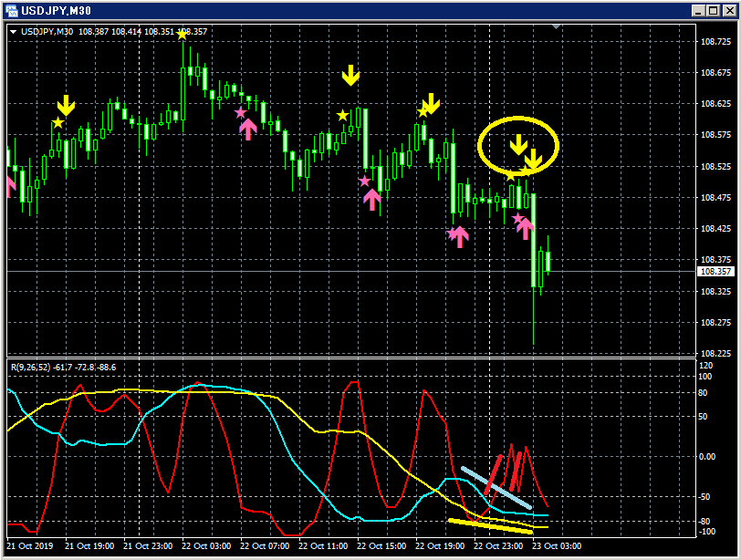
Task: Click the 22 Oct 15:00 time label
Action: [381, 545]
